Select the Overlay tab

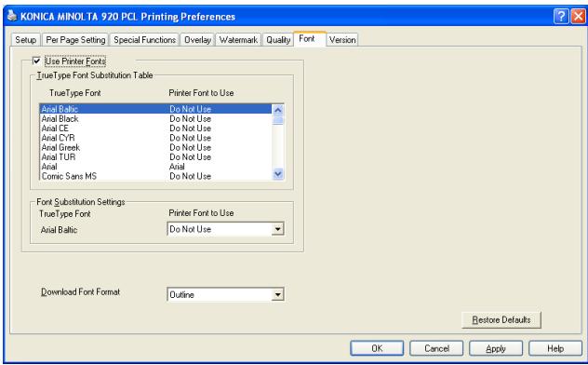tap(197, 40)
